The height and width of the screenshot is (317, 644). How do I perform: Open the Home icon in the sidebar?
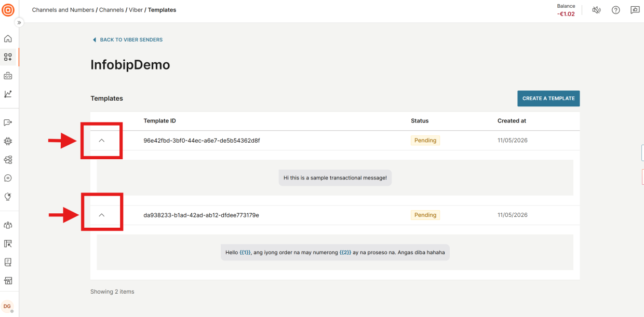(x=8, y=39)
